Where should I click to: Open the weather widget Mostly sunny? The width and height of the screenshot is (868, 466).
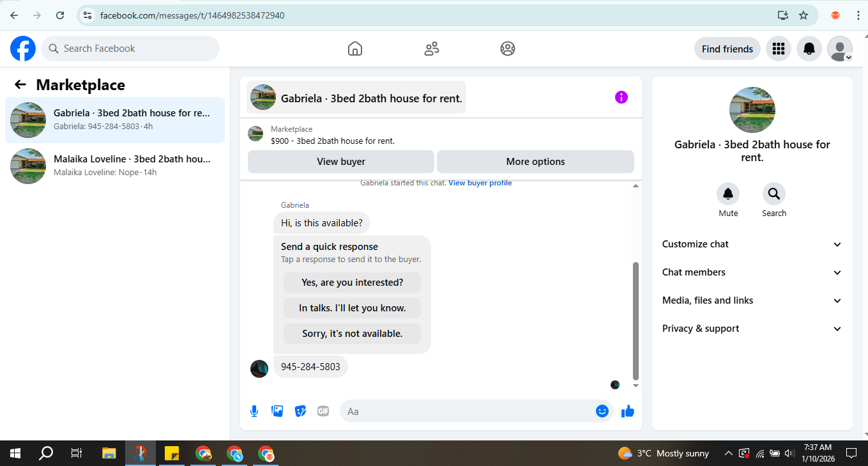coord(664,453)
